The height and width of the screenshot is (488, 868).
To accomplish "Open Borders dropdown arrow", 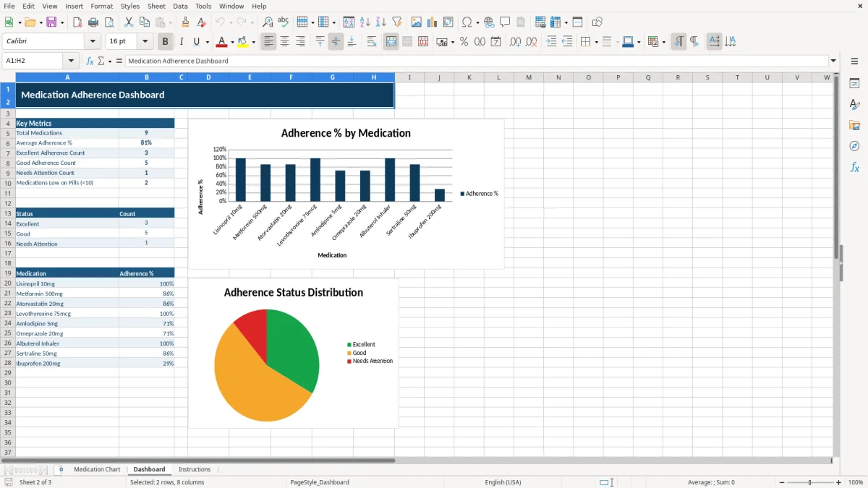I will tap(595, 42).
